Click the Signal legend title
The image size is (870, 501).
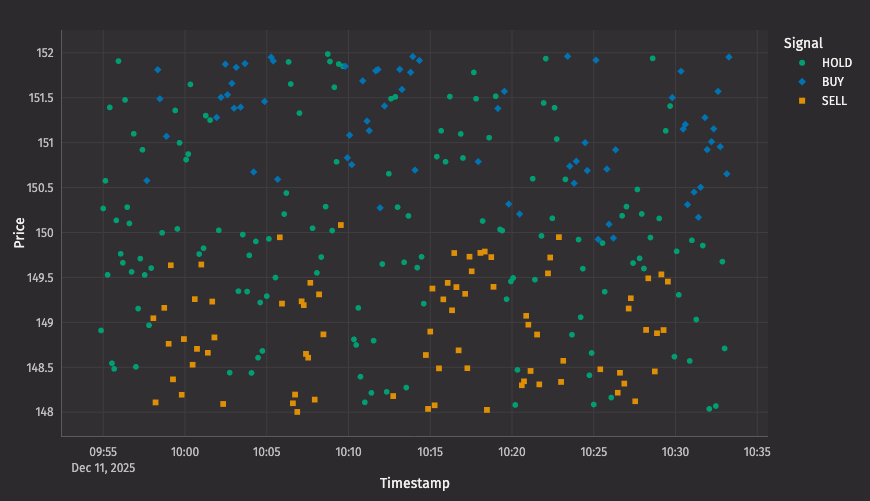pyautogui.click(x=803, y=43)
